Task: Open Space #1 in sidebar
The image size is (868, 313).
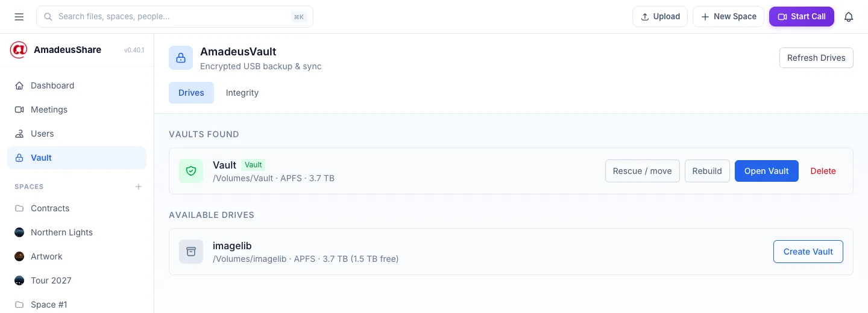Action: 77,305
